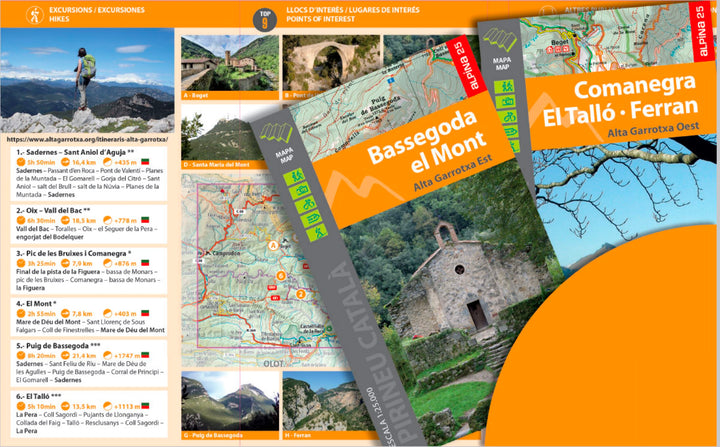The image size is (720, 447).
Task: Click clock icon in El Talló entry
Action: [21, 406]
